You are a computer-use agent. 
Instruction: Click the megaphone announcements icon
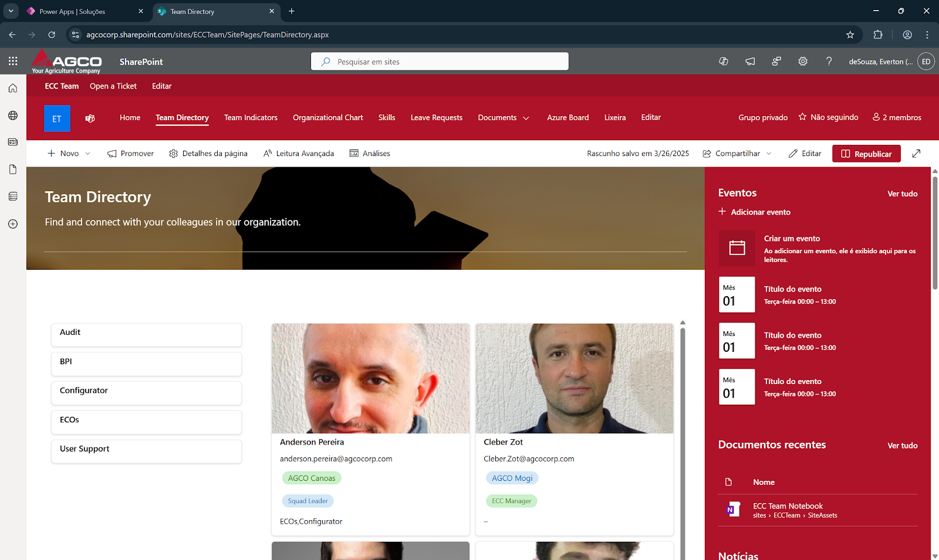click(750, 61)
